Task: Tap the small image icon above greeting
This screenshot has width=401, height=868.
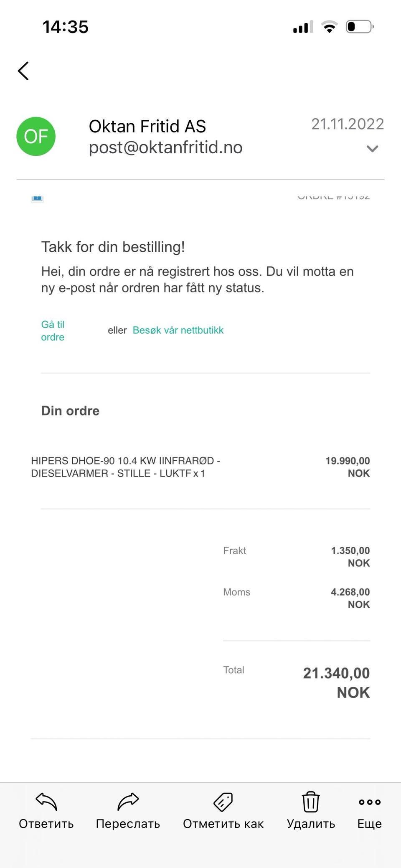Action: [38, 198]
